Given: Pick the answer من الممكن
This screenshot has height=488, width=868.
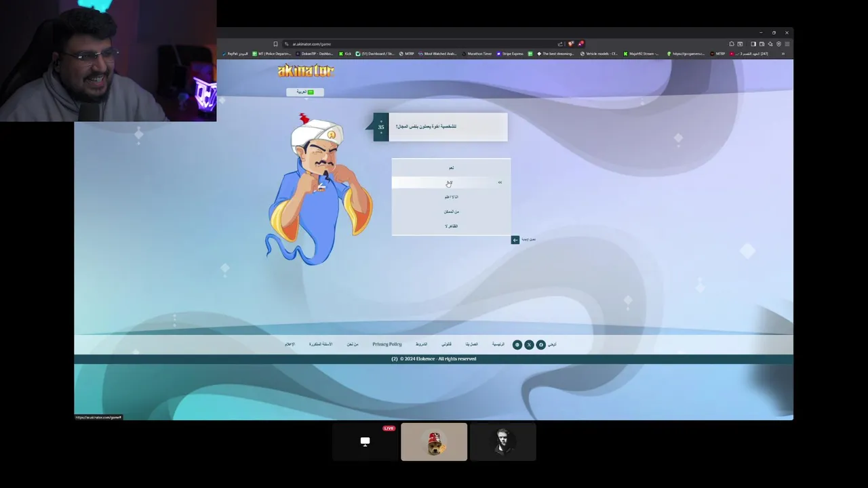Looking at the screenshot, I should coord(451,211).
